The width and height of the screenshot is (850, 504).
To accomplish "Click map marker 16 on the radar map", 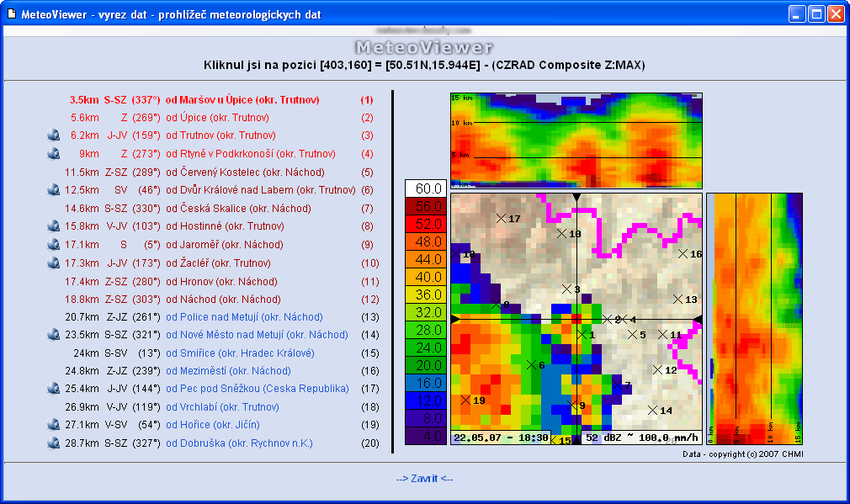I will pyautogui.click(x=683, y=253).
